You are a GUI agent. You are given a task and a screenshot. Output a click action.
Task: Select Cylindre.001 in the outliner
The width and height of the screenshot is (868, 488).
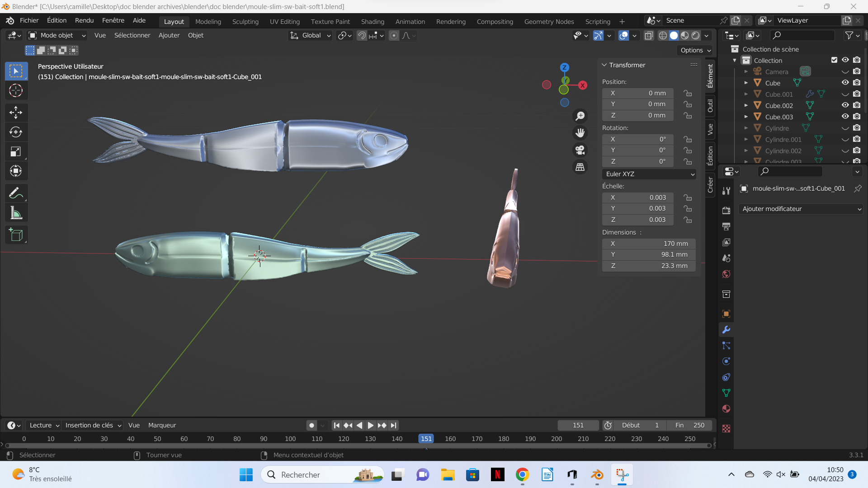(x=783, y=140)
